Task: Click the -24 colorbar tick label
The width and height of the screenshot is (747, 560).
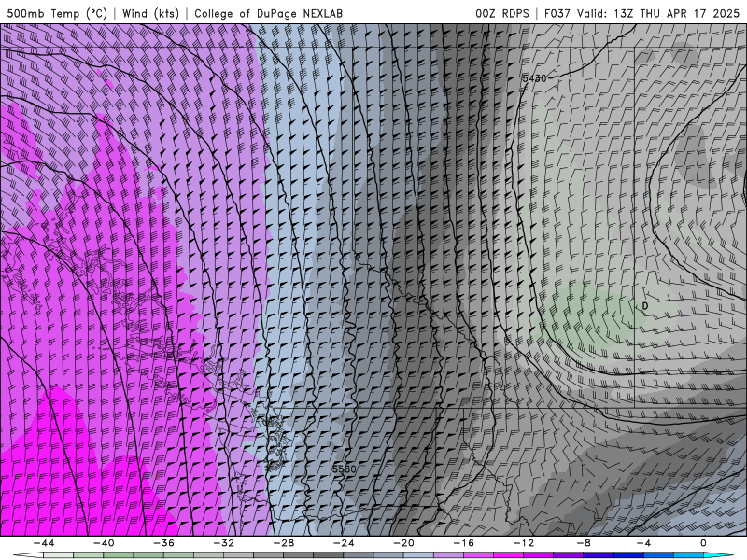Action: [344, 543]
